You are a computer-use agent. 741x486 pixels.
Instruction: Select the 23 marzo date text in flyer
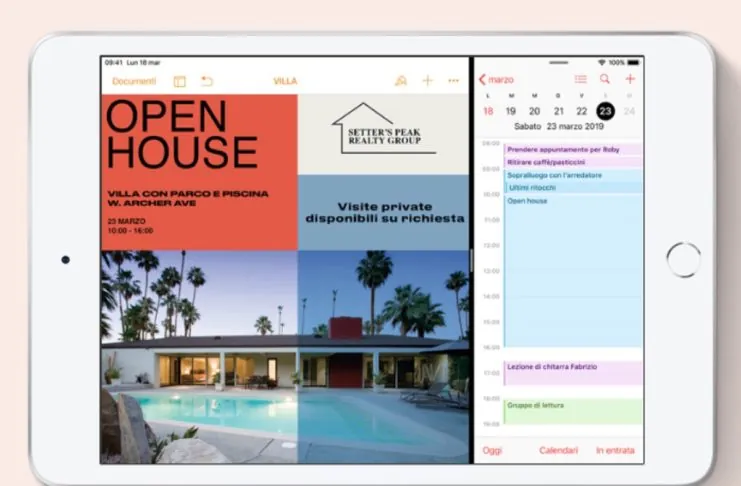tap(126, 221)
